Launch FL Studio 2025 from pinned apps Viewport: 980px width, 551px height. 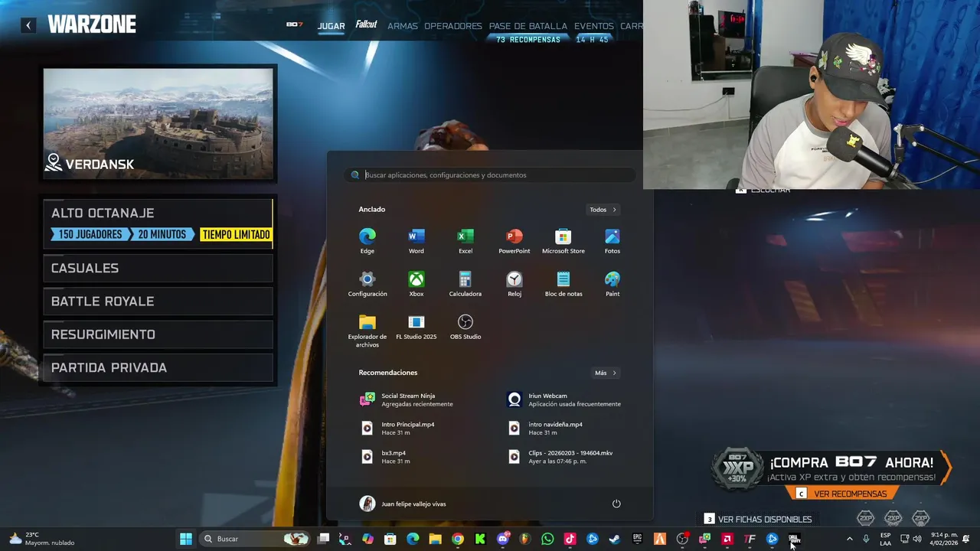coord(416,327)
